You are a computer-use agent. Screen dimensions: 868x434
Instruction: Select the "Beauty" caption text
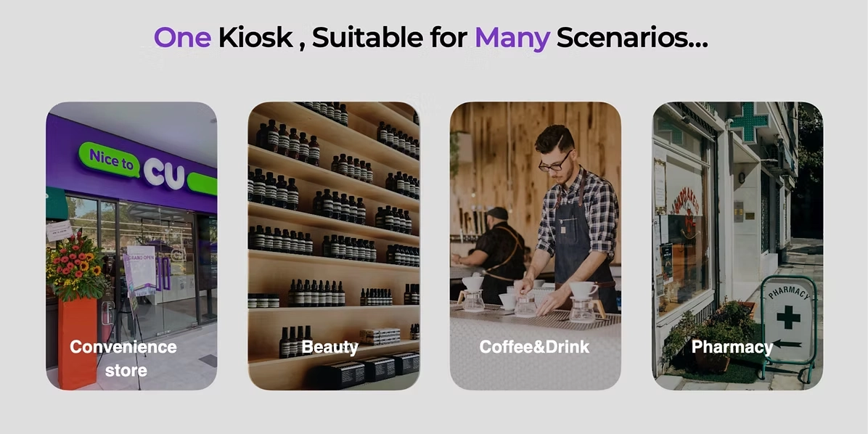330,348
